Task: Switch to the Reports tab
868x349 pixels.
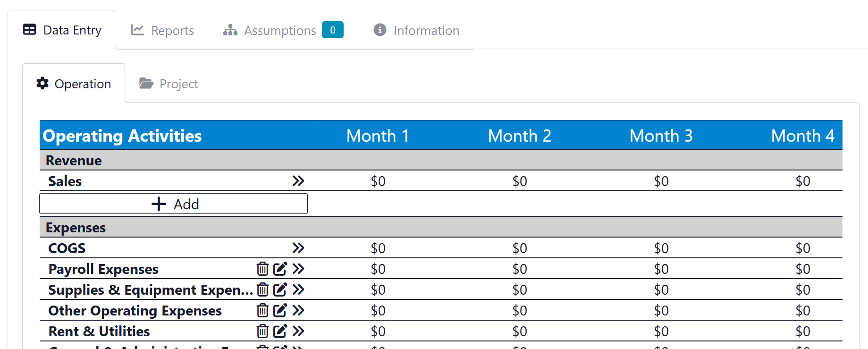Action: click(x=162, y=30)
